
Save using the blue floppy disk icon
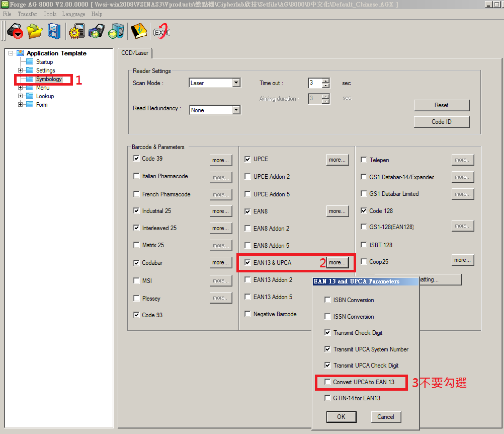click(54, 32)
